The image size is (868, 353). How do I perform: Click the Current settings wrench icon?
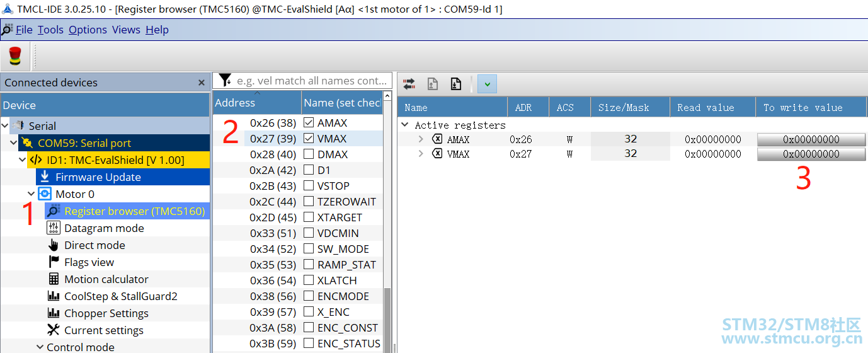(x=54, y=330)
